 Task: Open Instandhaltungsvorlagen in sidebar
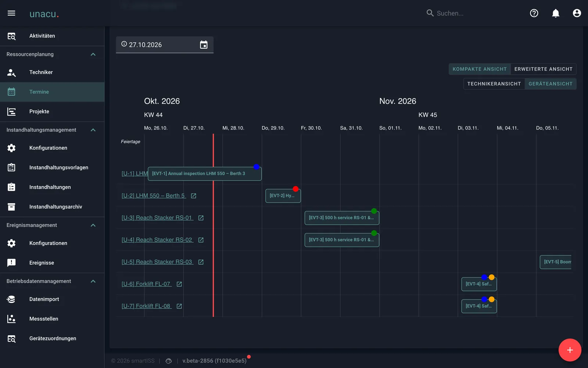point(52,167)
